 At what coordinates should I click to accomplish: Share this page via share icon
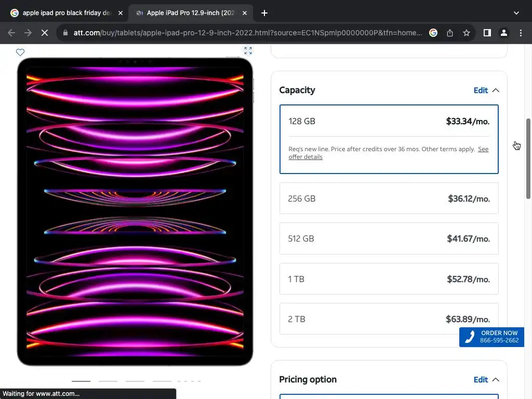click(x=450, y=33)
